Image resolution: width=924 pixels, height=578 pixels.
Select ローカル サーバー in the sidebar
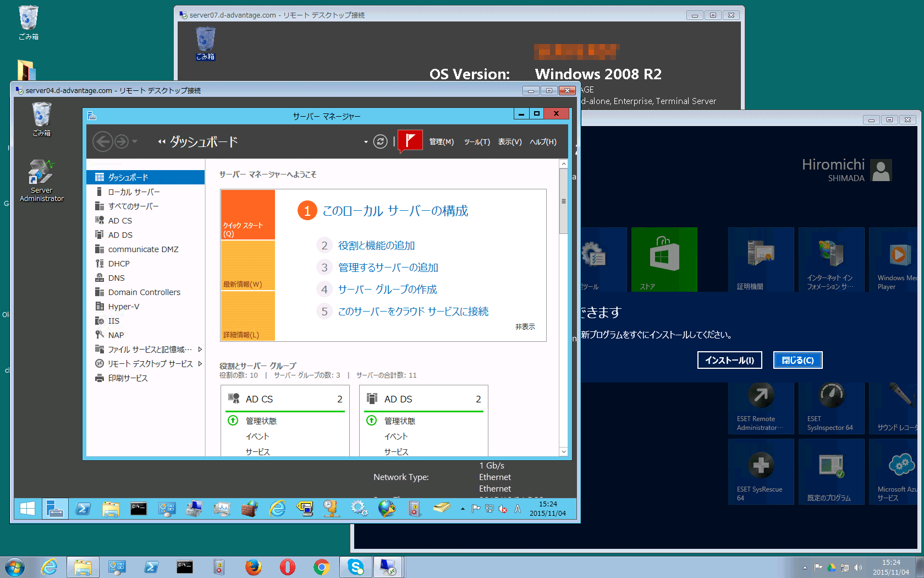(x=145, y=192)
